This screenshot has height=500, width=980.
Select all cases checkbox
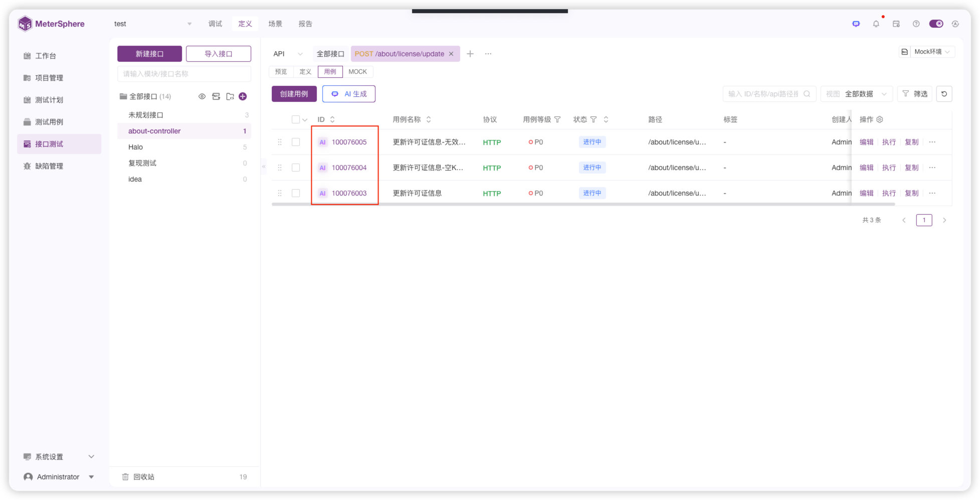click(x=296, y=119)
